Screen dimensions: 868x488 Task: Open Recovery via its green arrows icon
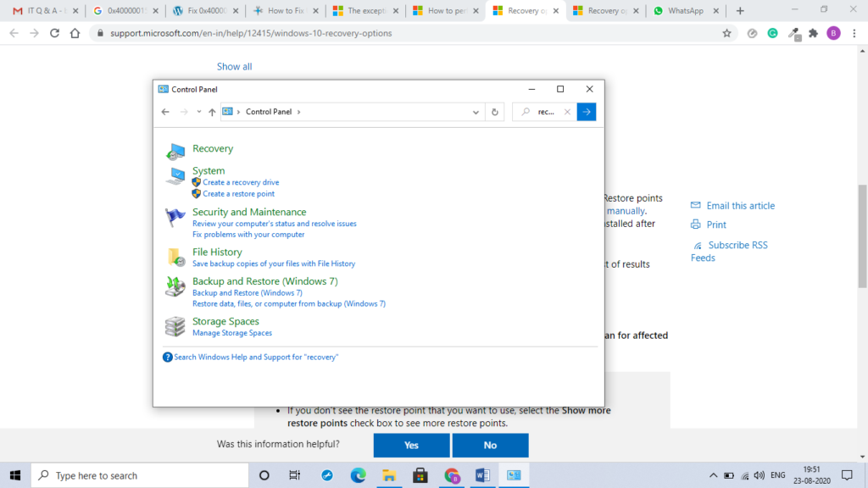pyautogui.click(x=175, y=151)
